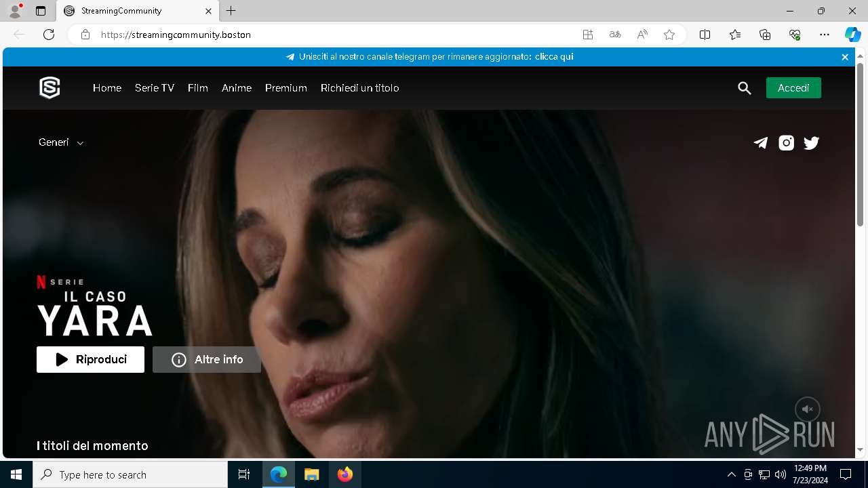Open Edge settings and more menu
The width and height of the screenshot is (868, 488).
[825, 35]
